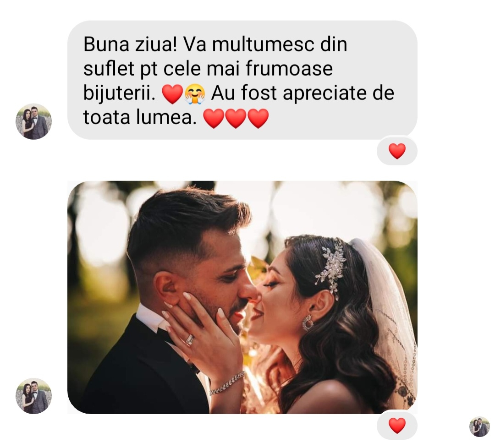This screenshot has height=448, width=495.
Task: Open the wedding kiss photo
Action: tap(242, 297)
